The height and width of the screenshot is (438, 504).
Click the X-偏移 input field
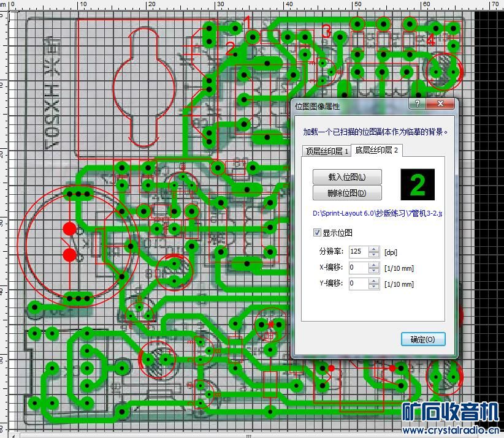(x=359, y=268)
